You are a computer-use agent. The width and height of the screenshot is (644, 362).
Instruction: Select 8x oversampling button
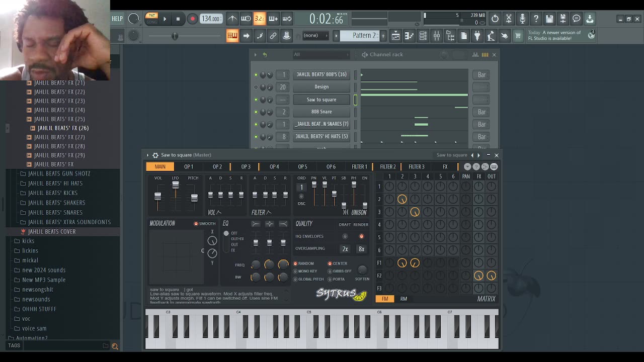click(x=361, y=249)
